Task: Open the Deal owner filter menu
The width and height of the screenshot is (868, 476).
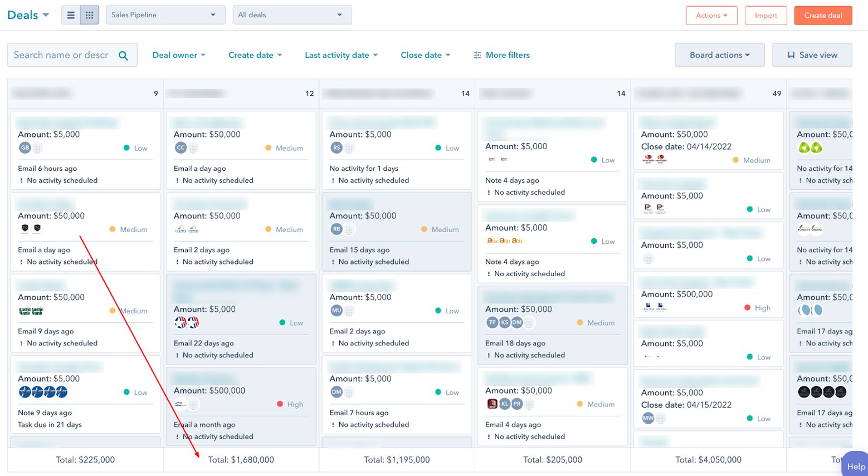Action: pyautogui.click(x=179, y=55)
